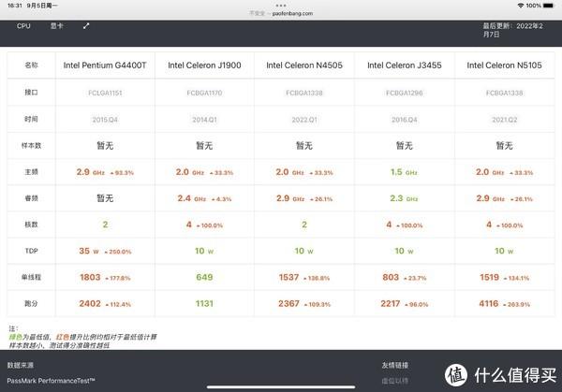Screen dimensions: 562x392
Task: Click FCLGA1151 socket cell
Action: (105, 93)
